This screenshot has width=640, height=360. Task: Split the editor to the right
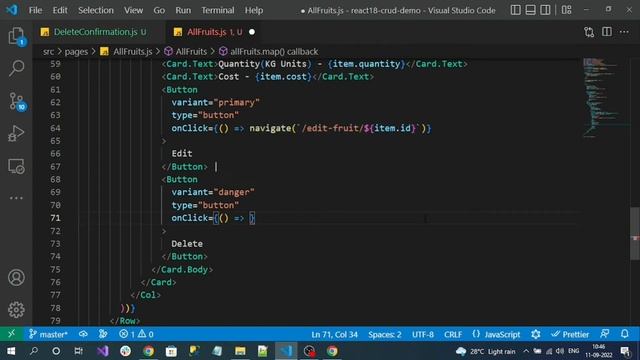point(607,32)
